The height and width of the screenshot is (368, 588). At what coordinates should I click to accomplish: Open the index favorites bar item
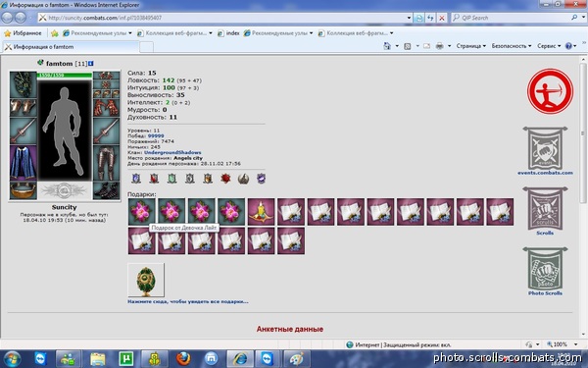tap(228, 33)
